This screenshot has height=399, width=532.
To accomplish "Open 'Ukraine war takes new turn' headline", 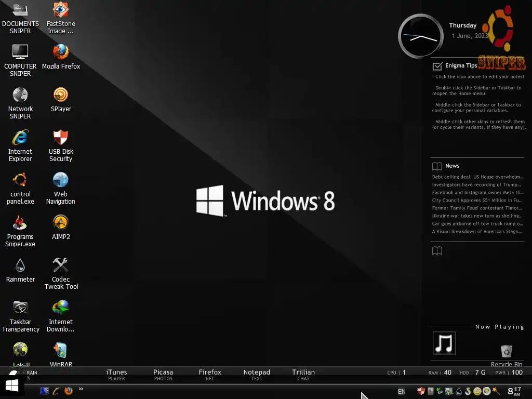I will [477, 216].
